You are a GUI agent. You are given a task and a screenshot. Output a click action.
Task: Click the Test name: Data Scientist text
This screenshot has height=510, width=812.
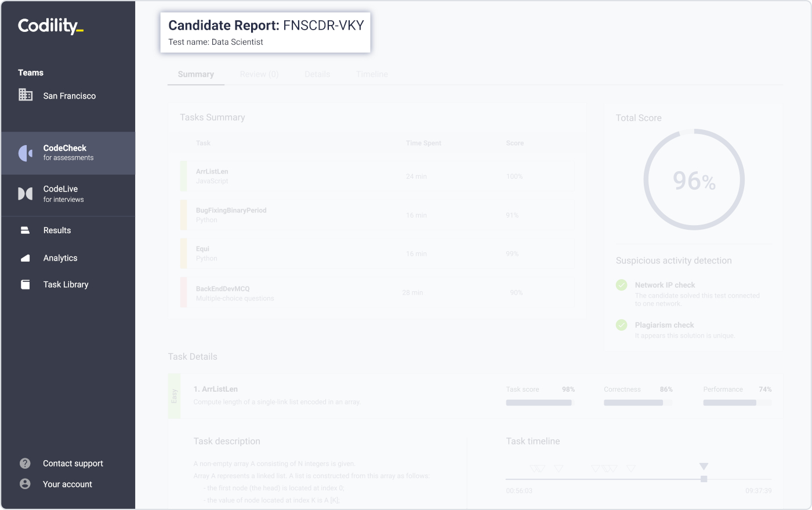pos(216,42)
